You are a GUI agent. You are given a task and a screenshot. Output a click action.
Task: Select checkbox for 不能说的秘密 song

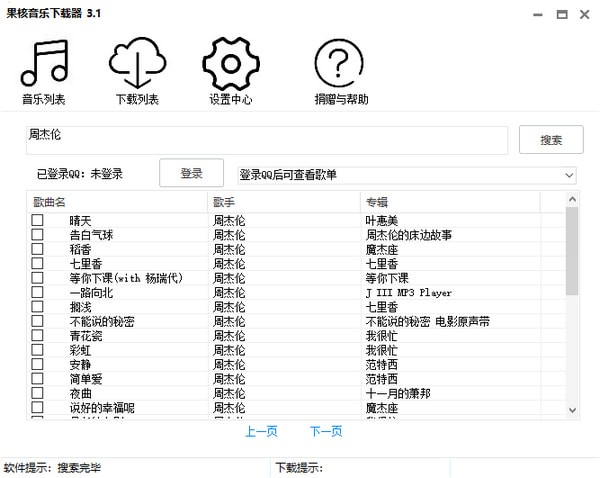(37, 321)
